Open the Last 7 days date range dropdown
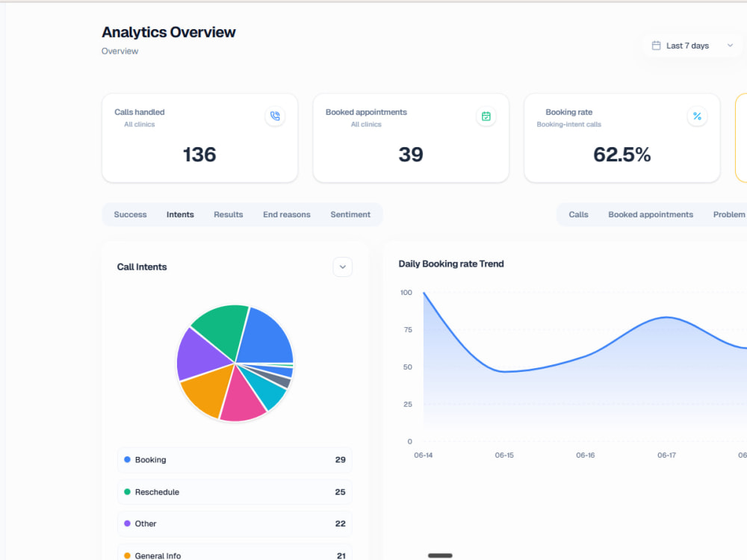Screen dimensions: 747x560 point(692,46)
